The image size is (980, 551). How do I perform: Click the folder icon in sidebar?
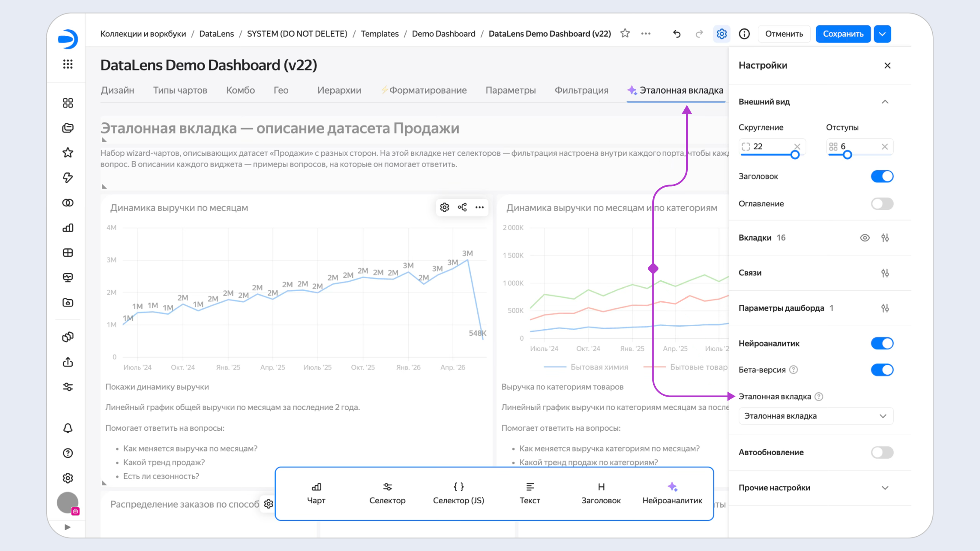point(68,303)
